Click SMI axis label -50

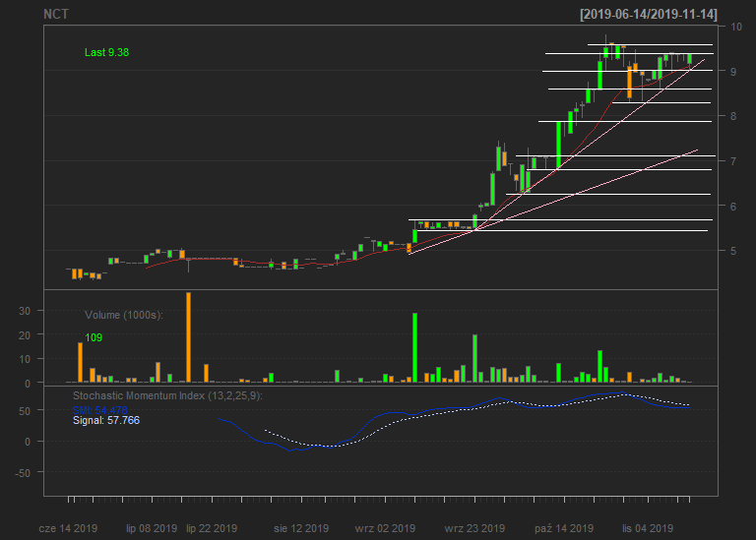(23, 473)
